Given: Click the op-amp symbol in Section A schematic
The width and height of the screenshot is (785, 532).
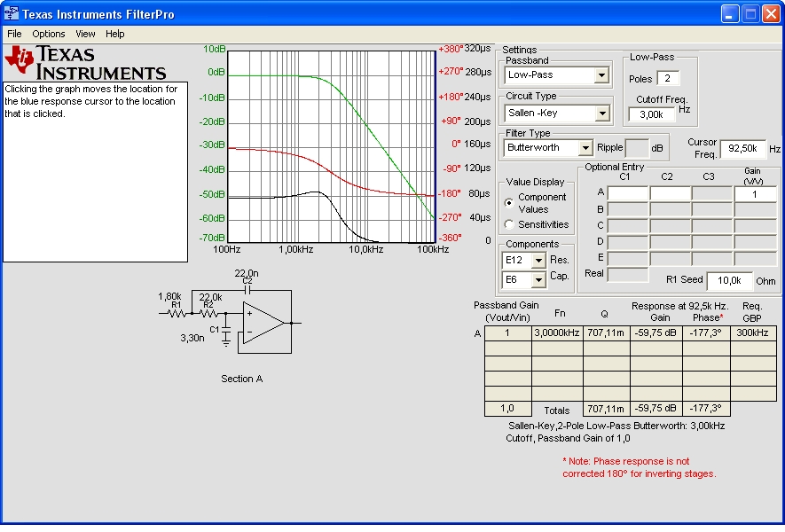Looking at the screenshot, I should 264,323.
